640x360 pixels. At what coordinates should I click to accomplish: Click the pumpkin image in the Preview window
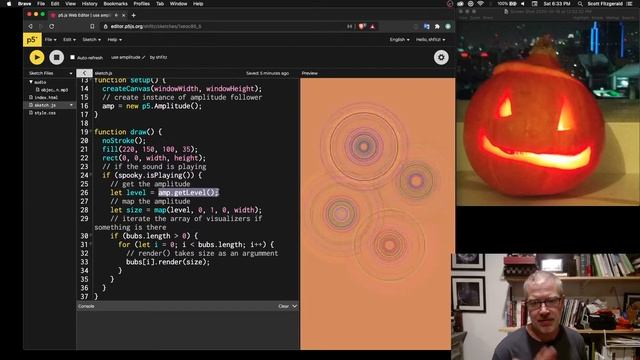548,113
